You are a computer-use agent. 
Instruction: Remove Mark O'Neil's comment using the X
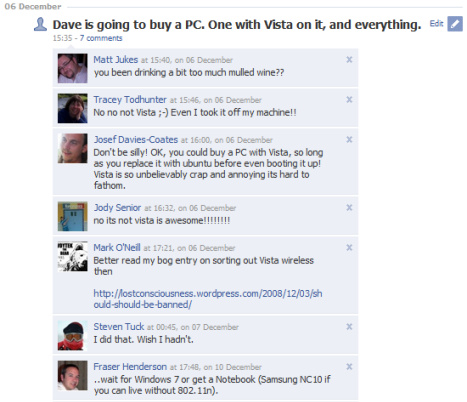tap(349, 248)
